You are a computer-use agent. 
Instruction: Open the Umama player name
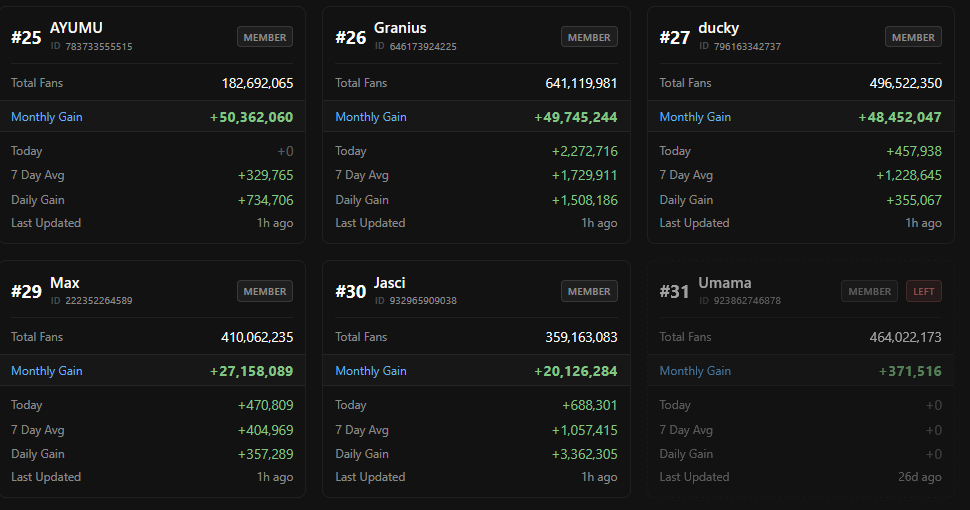(x=724, y=283)
